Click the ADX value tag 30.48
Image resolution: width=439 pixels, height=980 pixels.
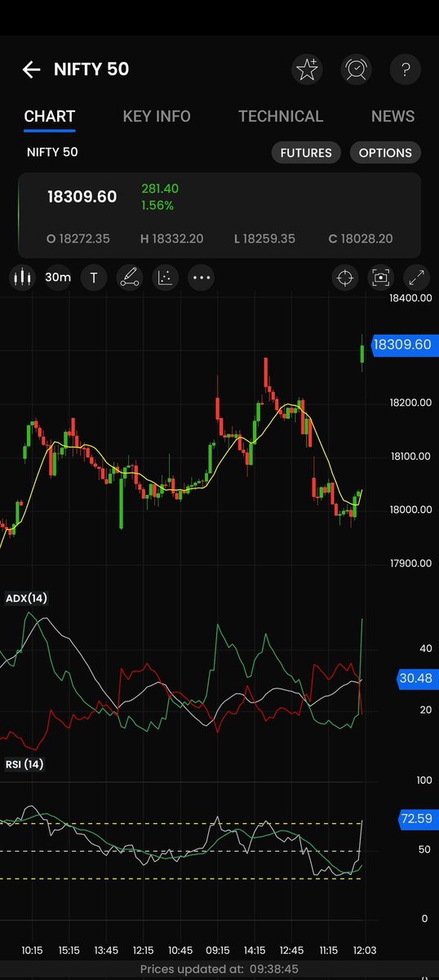[x=418, y=679]
